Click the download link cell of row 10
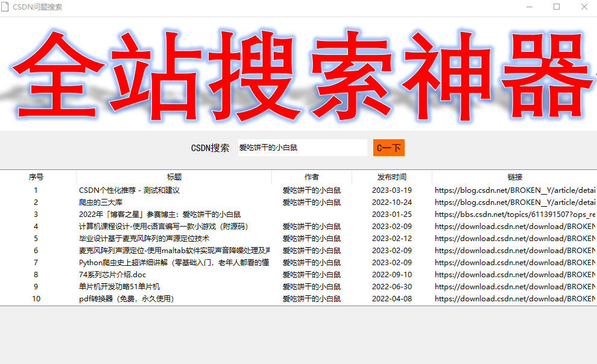The height and width of the screenshot is (364, 597). (515, 298)
